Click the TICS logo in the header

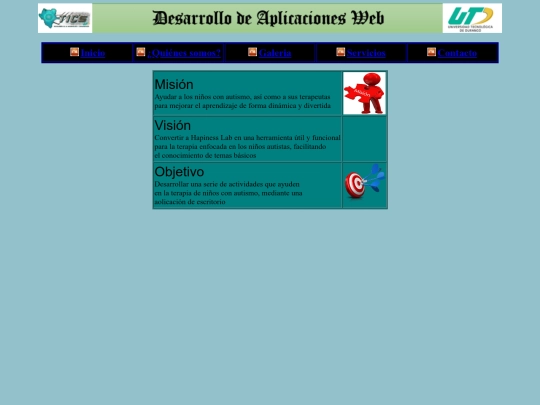65,18
